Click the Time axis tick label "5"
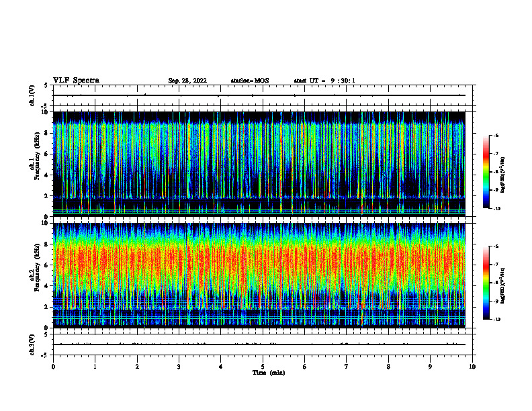The height and width of the screenshot is (411, 532). [x=263, y=367]
